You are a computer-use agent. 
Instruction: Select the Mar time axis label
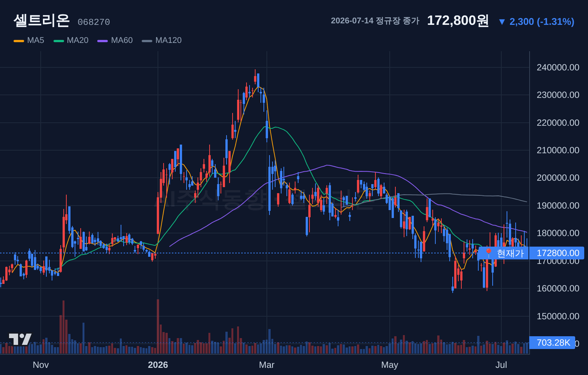point(267,365)
